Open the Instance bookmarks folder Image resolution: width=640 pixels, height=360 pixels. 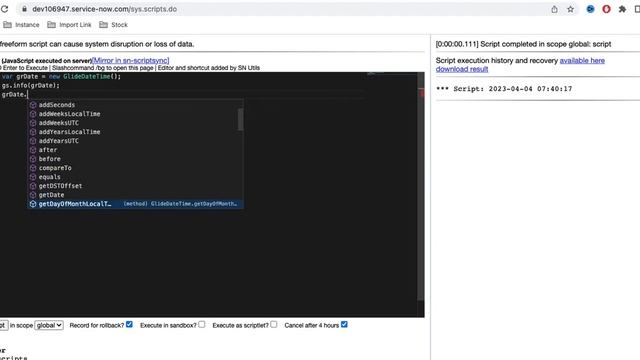[x=21, y=25]
